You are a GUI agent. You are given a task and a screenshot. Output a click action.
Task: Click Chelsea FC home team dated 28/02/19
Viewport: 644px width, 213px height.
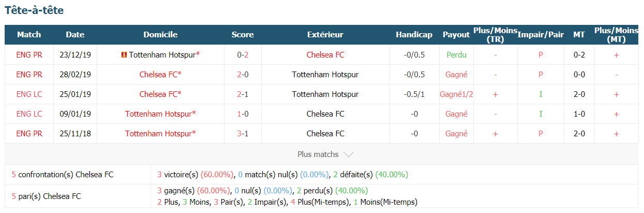pyautogui.click(x=160, y=75)
